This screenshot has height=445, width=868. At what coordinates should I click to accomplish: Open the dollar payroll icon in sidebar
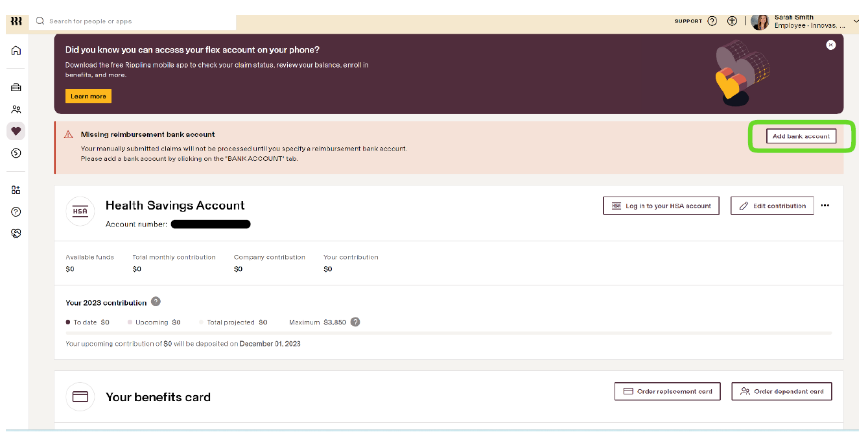(x=16, y=153)
